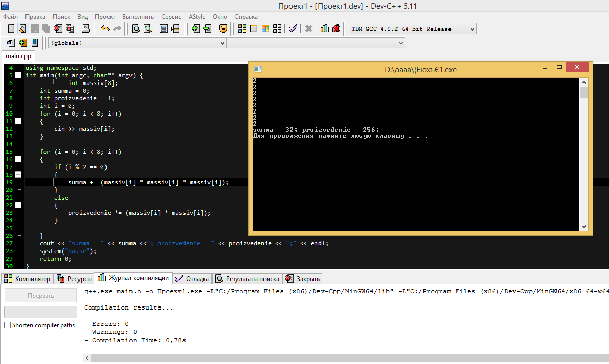Viewport: 609px width, 364px height.
Task: Click the Delete profiling information icon
Action: (336, 29)
